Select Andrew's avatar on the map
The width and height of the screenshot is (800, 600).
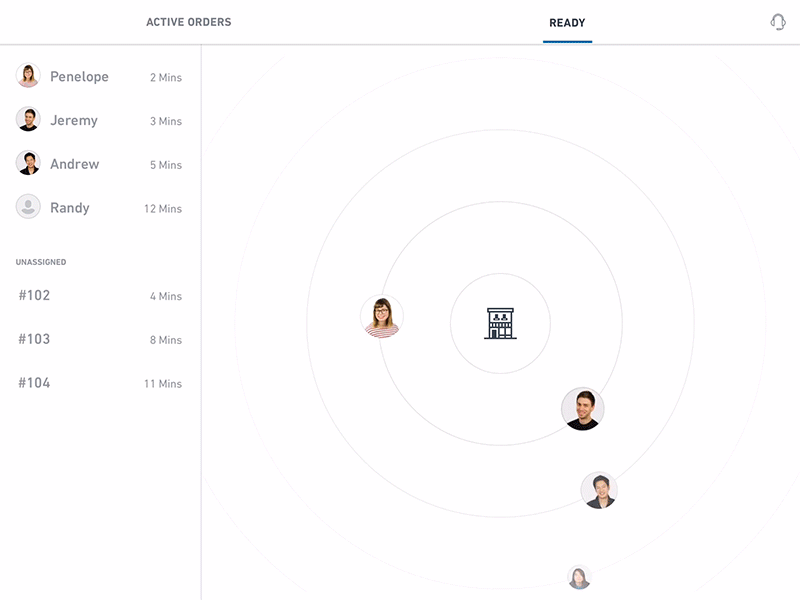point(601,490)
